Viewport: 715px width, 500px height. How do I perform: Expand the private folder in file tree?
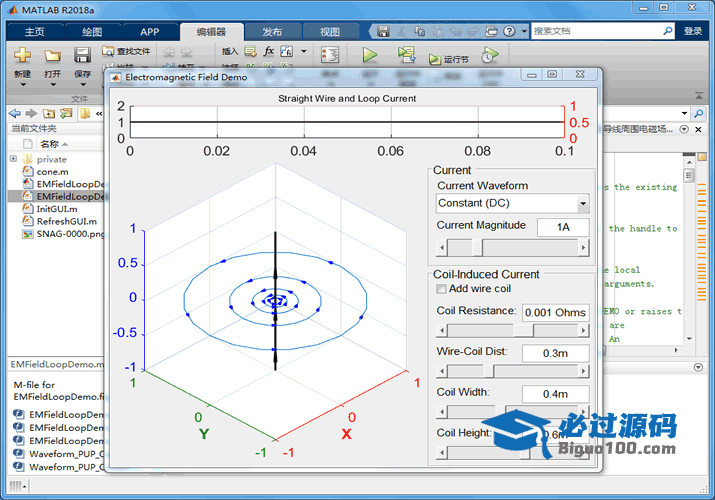tap(13, 159)
